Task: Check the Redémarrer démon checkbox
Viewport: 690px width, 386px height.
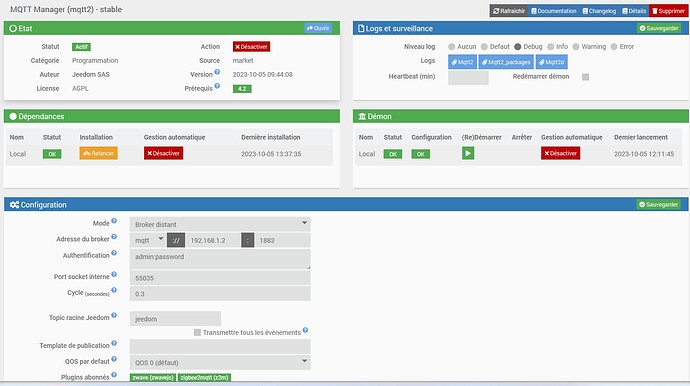Action: point(585,77)
